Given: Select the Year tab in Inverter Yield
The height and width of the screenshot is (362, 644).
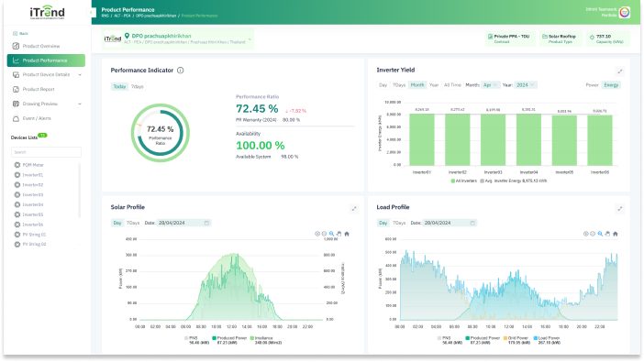Looking at the screenshot, I should tap(434, 85).
